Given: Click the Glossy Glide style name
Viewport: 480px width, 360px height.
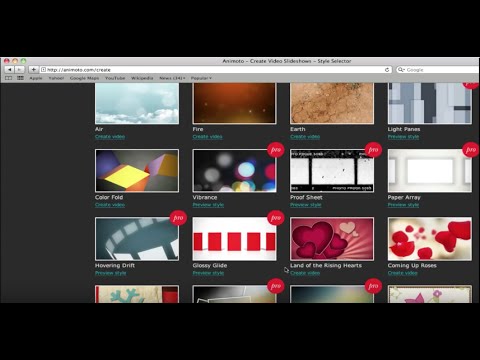Looking at the screenshot, I should point(210,265).
